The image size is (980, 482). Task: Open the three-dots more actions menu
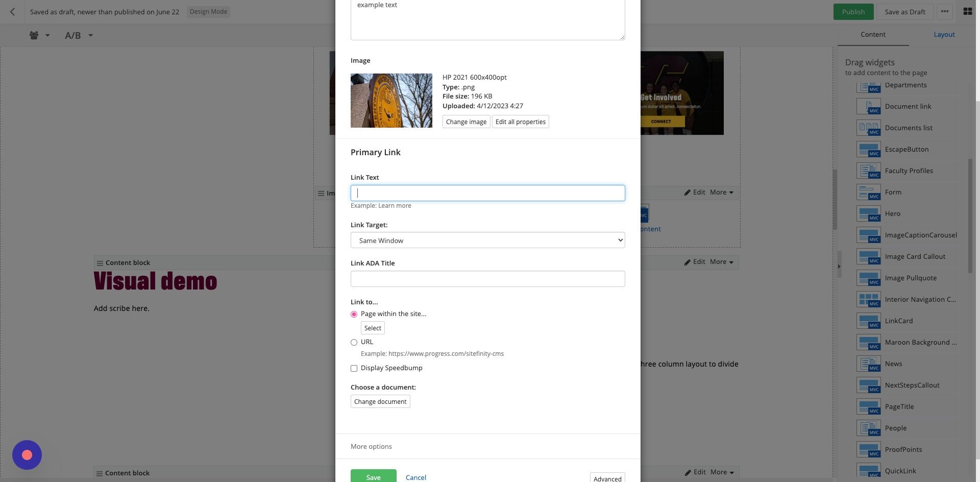click(945, 12)
